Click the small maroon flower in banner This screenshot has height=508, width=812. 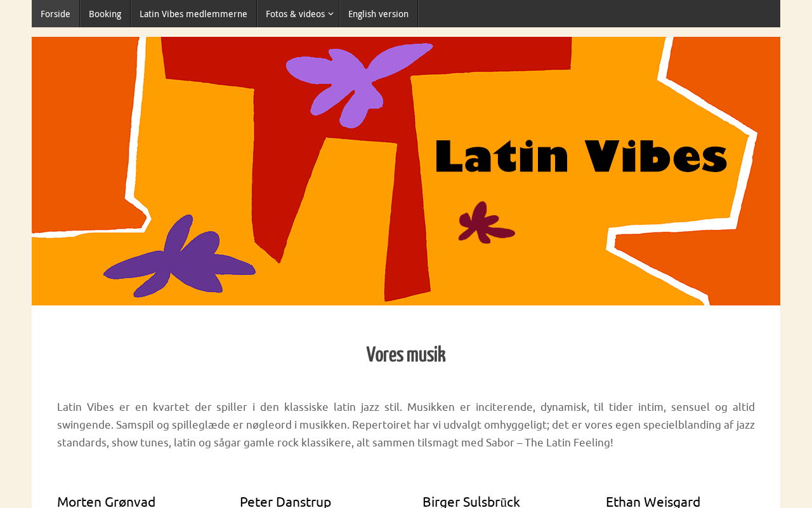tap(485, 222)
